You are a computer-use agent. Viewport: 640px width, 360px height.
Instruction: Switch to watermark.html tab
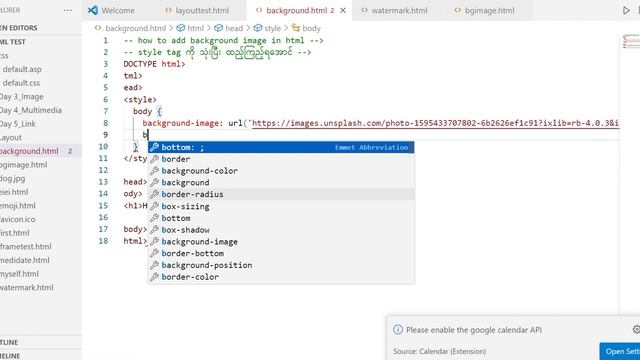point(399,11)
